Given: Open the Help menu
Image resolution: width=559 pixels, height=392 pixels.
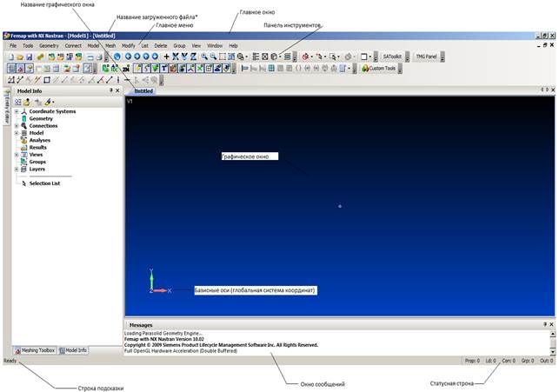Looking at the screenshot, I should [233, 45].
